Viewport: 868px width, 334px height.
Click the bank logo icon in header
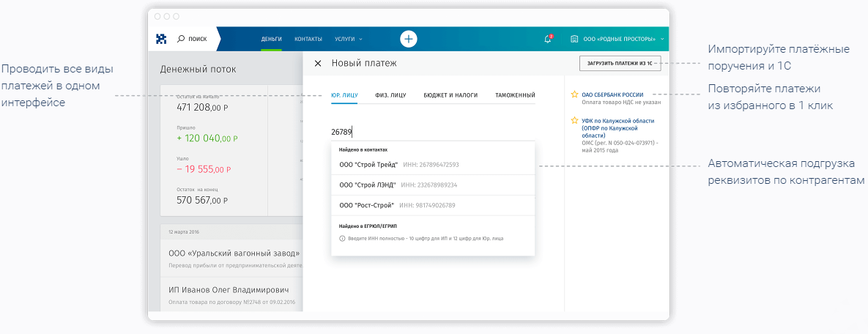pos(161,39)
